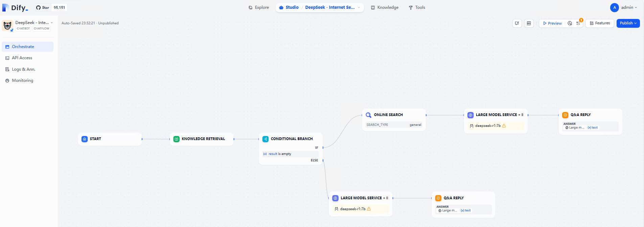The width and height of the screenshot is (644, 227).
Task: Open conversation variables icon button
Action: click(517, 23)
